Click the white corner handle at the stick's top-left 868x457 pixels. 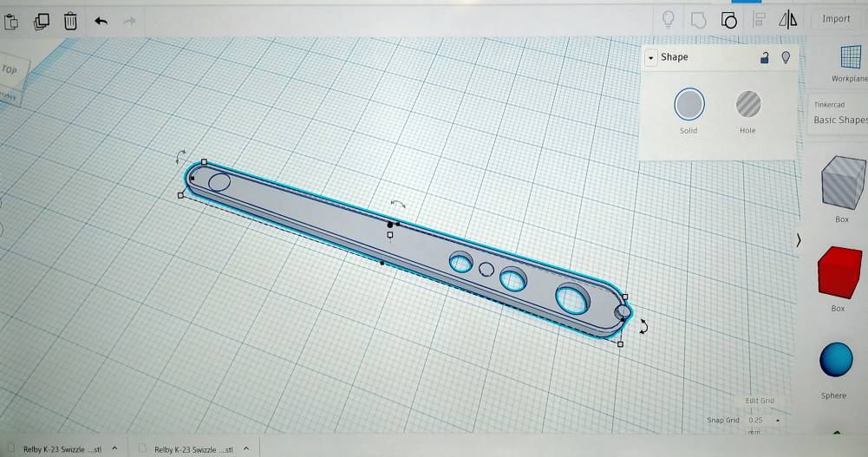[205, 162]
